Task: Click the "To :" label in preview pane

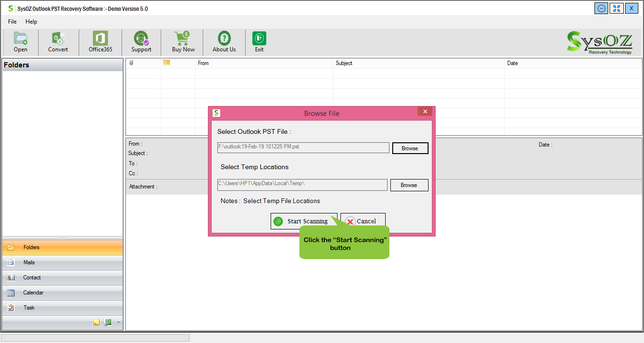Action: [x=133, y=163]
